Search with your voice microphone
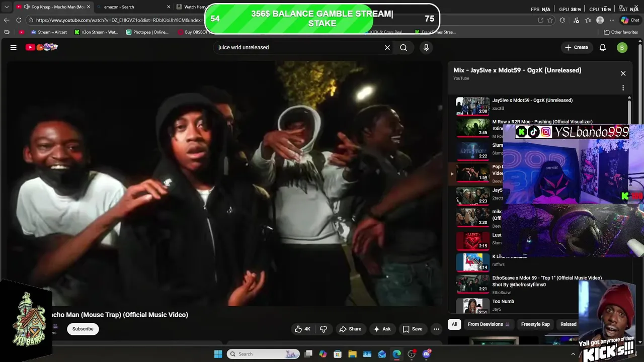Image resolution: width=644 pixels, height=362 pixels. point(426,47)
